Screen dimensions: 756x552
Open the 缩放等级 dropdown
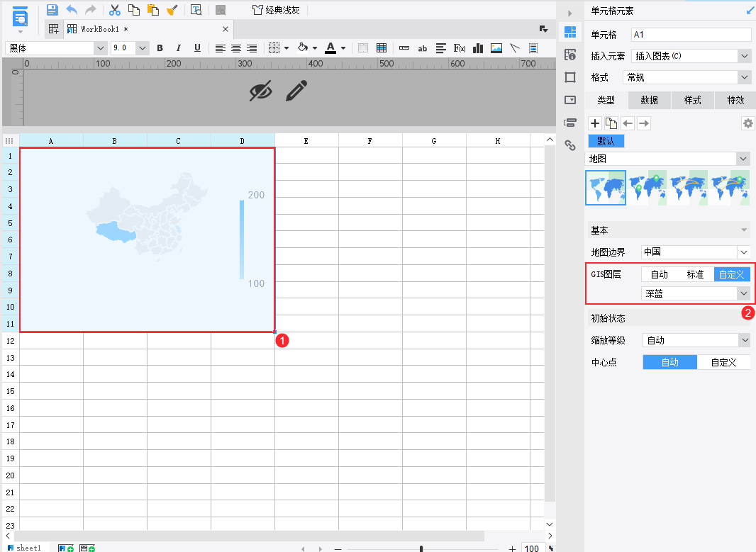click(x=696, y=341)
